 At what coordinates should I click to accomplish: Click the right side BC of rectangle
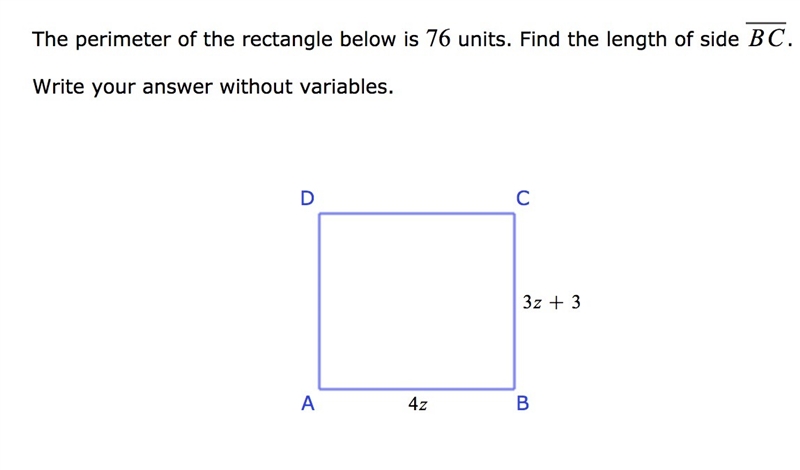[x=514, y=301]
